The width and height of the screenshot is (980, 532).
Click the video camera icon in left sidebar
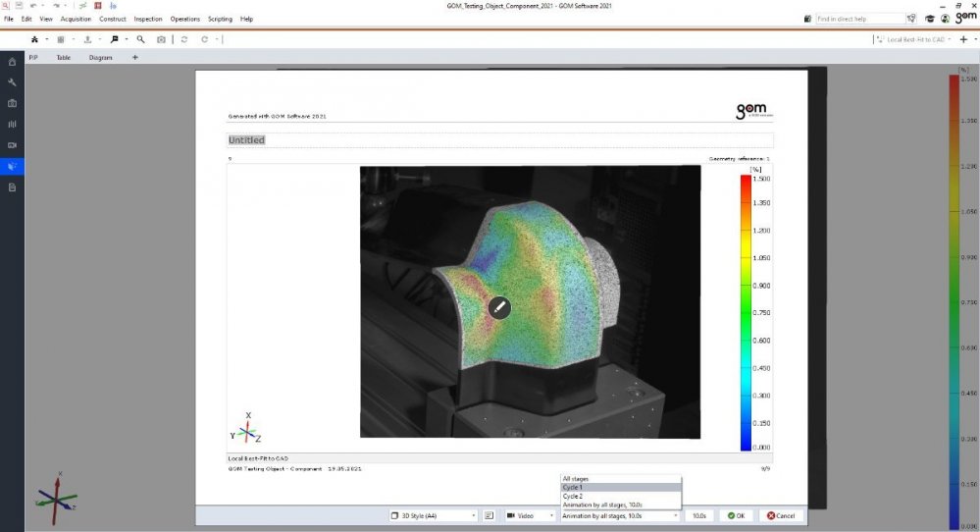click(x=12, y=145)
